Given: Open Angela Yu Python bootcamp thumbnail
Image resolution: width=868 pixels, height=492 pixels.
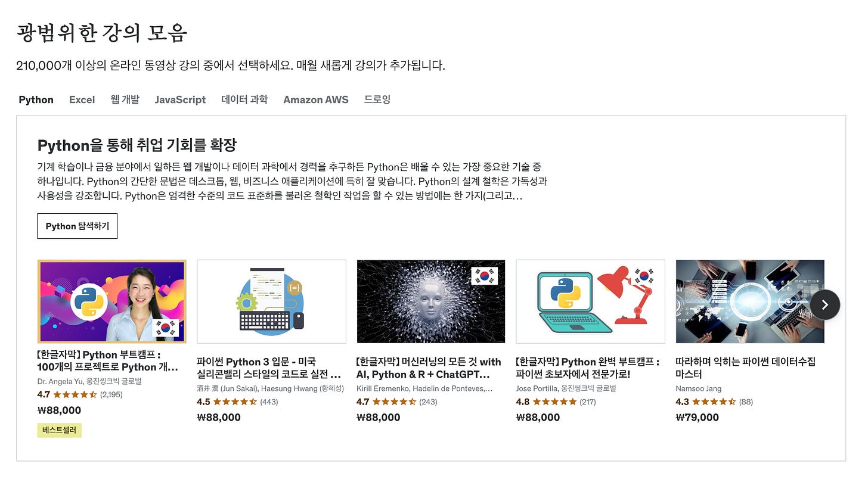Looking at the screenshot, I should 112,301.
